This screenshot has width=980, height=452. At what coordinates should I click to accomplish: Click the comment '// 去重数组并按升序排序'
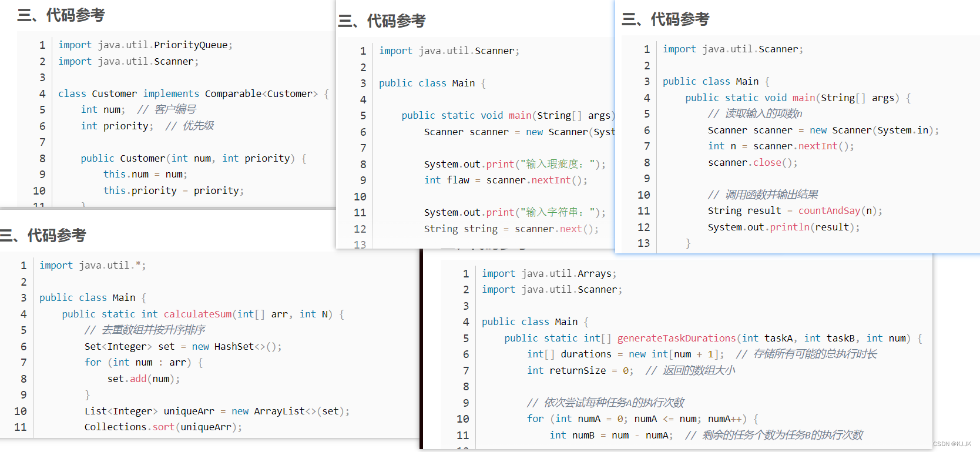[x=145, y=330]
